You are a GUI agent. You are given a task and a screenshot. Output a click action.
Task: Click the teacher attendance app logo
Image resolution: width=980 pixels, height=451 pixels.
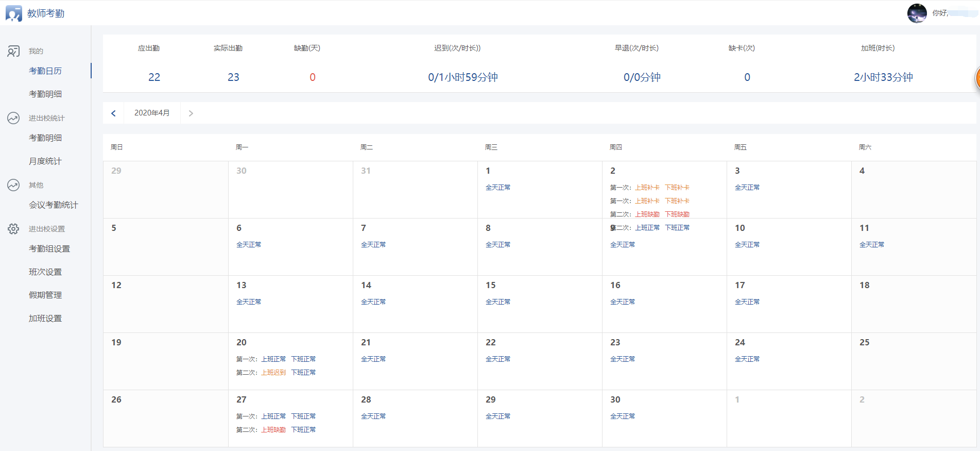coord(14,13)
